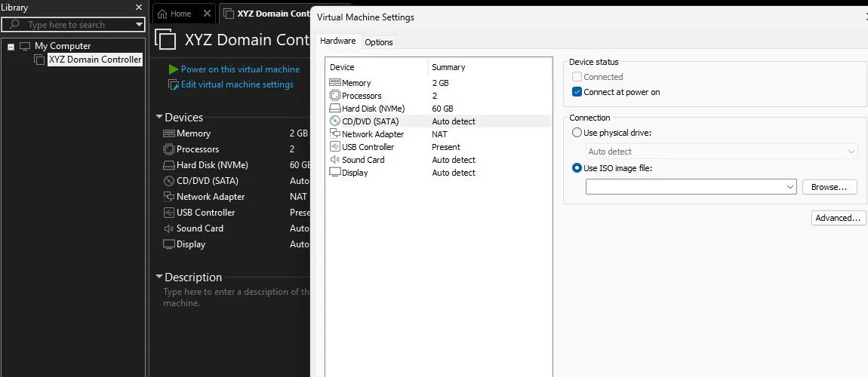Toggle the Connect at power on checkbox
The height and width of the screenshot is (377, 868).
tap(577, 92)
